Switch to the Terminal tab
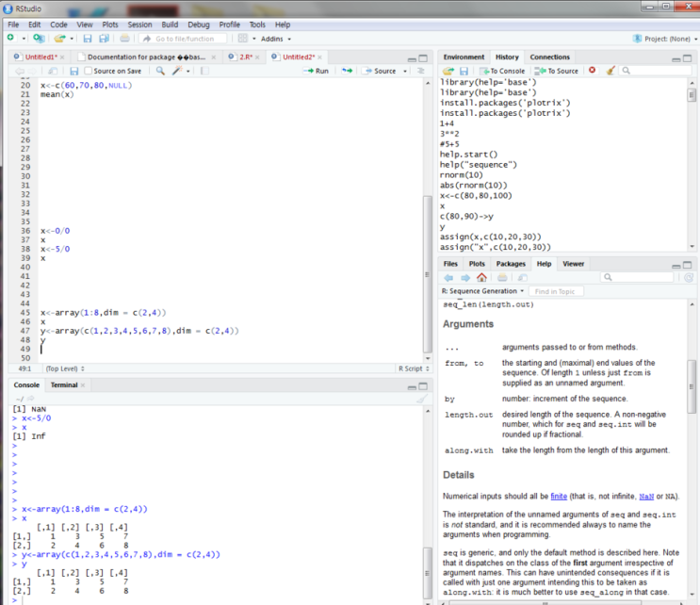Image resolution: width=700 pixels, height=605 pixels. pos(64,384)
